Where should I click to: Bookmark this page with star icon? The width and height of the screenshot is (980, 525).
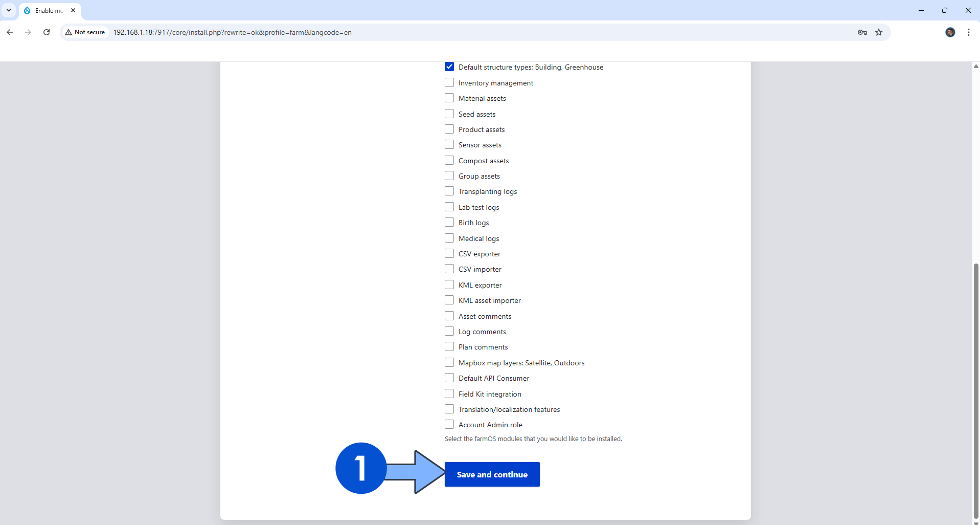click(879, 32)
